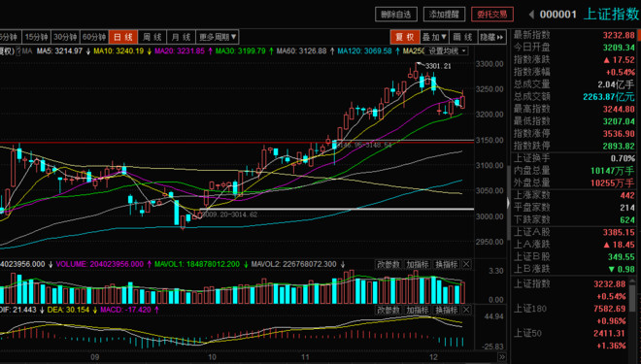Click MAVOL1: 184878012.200 label
Screen dimensions: 641x364
197,264
